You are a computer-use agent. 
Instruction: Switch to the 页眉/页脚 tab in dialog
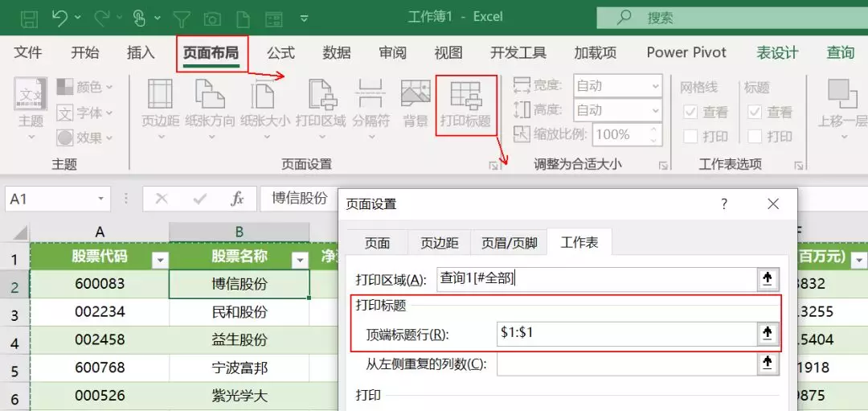coord(510,243)
